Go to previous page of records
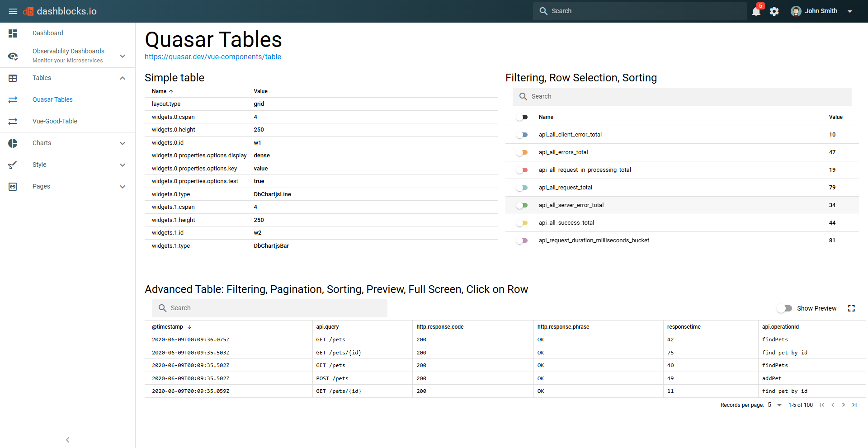Image resolution: width=868 pixels, height=448 pixels. point(833,405)
